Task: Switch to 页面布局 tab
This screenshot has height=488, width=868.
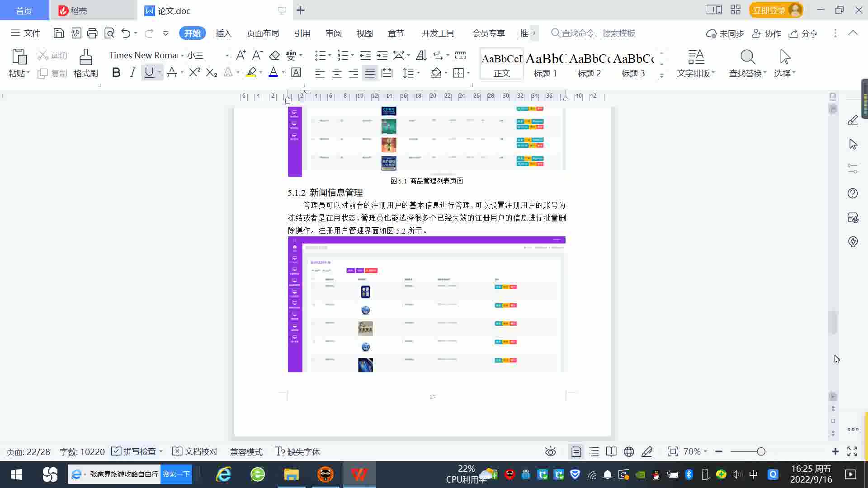Action: click(263, 33)
